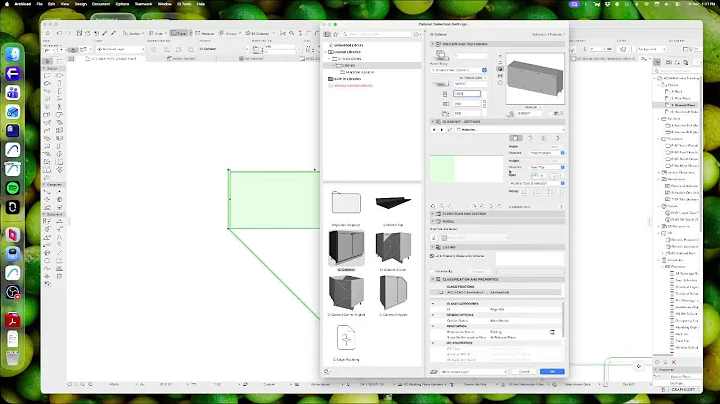Select the second module tab icon

(529, 138)
